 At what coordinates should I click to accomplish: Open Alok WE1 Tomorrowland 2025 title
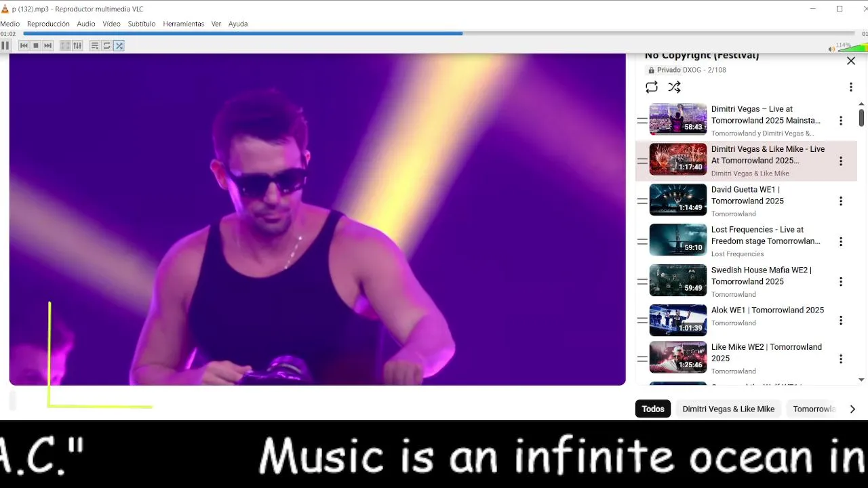tap(768, 310)
